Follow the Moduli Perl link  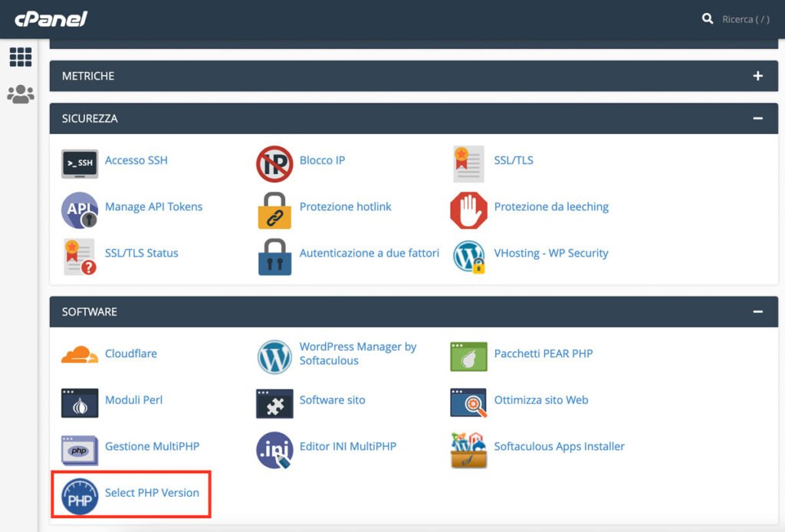point(133,400)
